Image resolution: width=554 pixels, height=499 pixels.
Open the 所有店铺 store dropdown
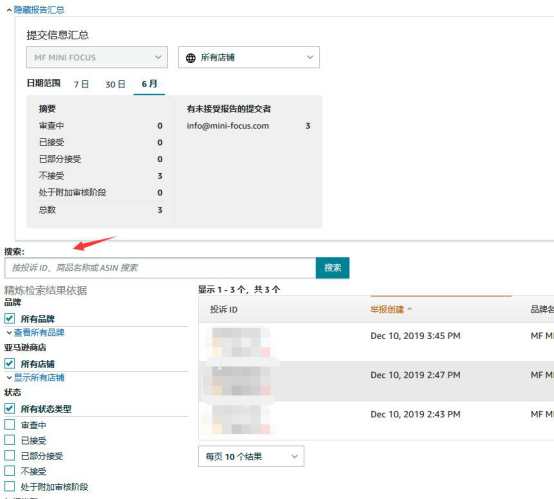[249, 57]
